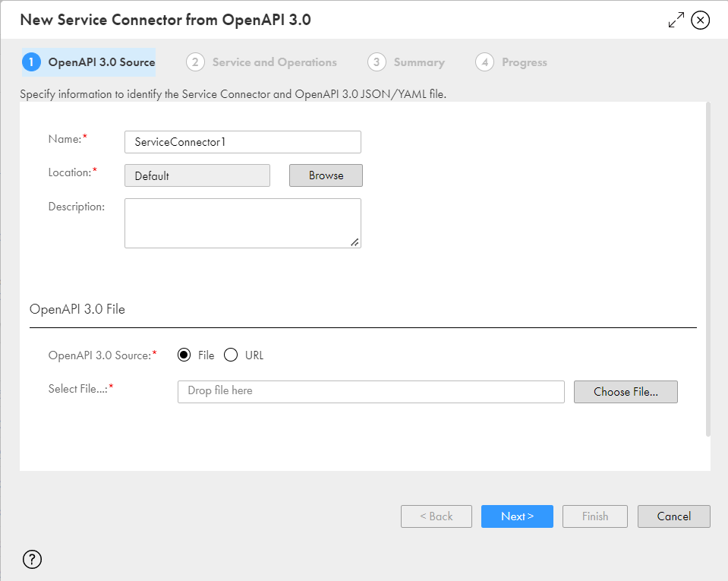Go to the OpenAPI 3.0 Source step
Screen dimensions: 728x581
pos(89,62)
